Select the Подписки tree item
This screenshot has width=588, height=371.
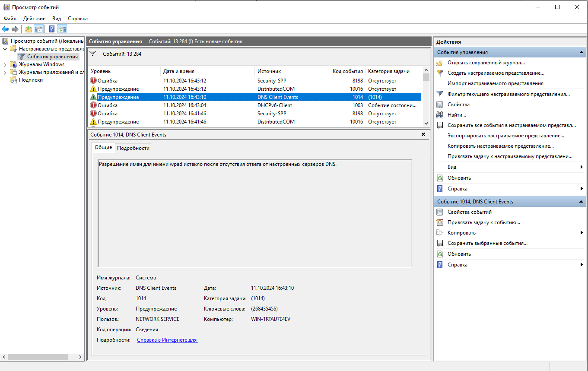click(x=31, y=80)
